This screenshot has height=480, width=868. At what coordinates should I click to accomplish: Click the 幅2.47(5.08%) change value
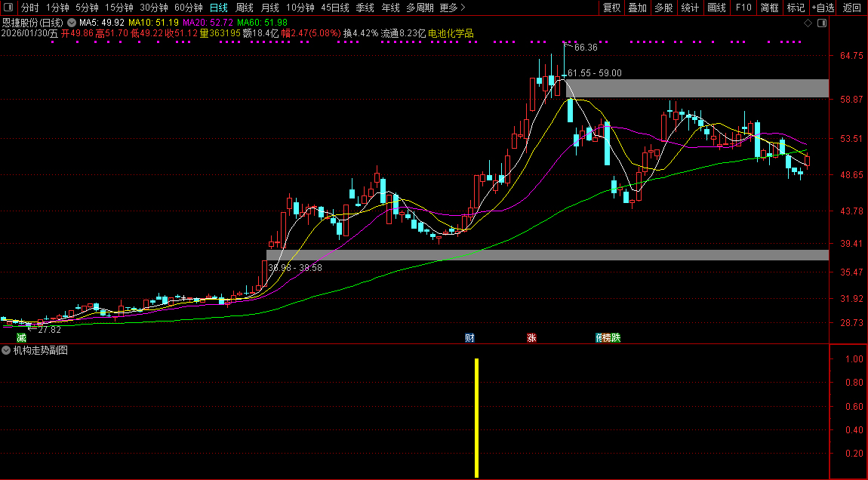pos(311,33)
